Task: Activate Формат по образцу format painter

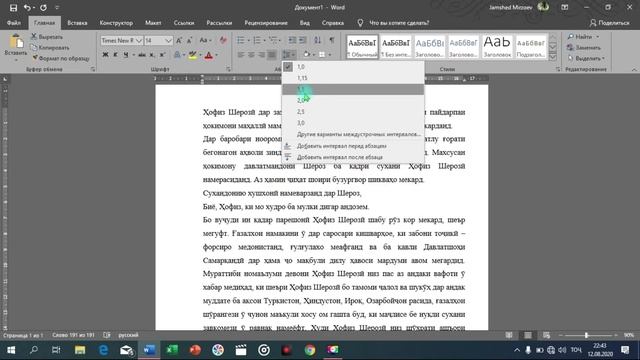Action: [60, 58]
